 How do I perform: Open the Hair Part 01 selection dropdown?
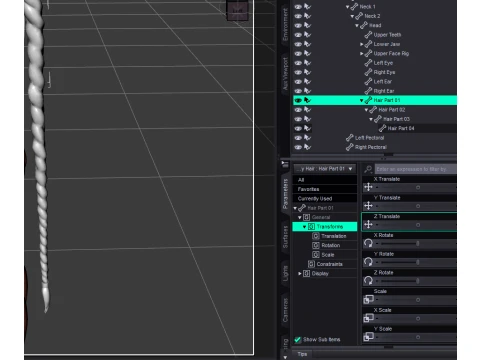[324, 169]
